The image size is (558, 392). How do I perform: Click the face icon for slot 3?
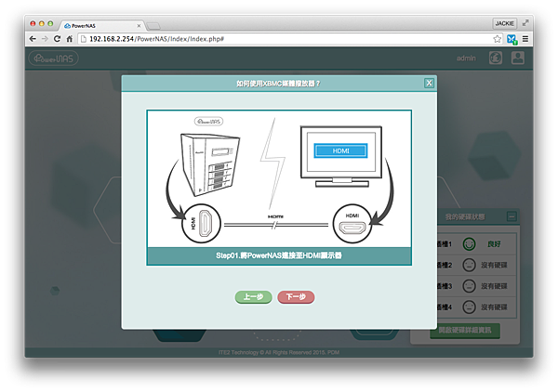point(469,286)
